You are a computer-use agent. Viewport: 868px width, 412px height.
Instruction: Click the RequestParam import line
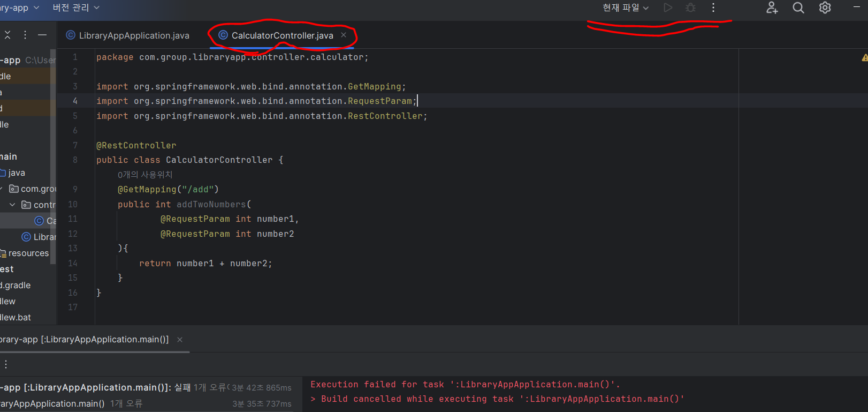click(x=256, y=101)
